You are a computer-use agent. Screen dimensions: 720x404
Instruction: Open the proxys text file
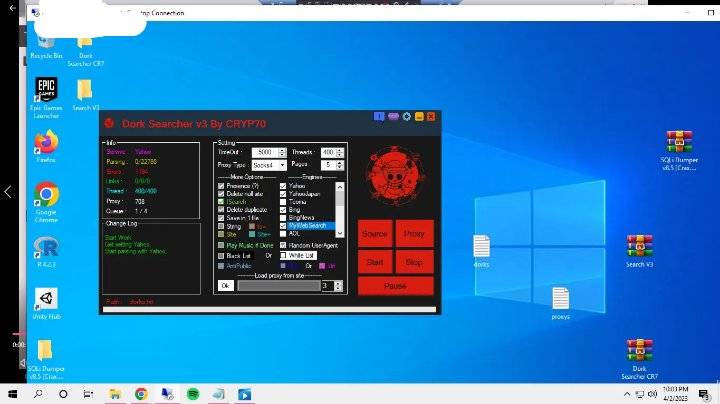tap(560, 303)
